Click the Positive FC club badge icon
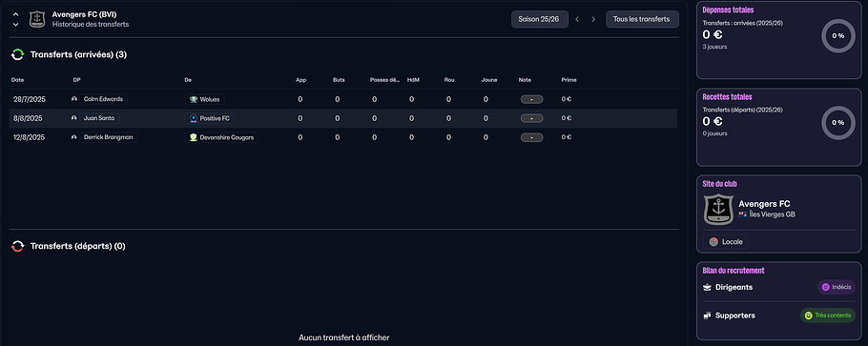The image size is (868, 346). (194, 118)
